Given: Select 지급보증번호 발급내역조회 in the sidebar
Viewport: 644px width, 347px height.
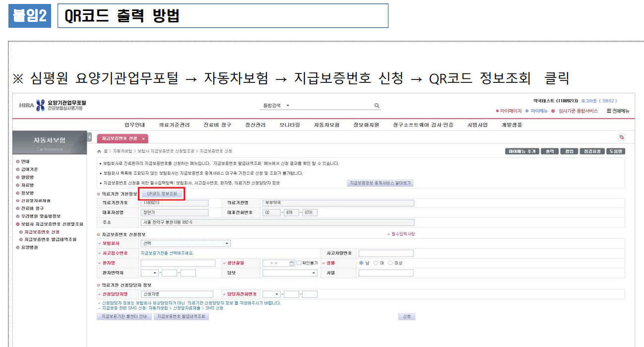Looking at the screenshot, I should point(51,239).
